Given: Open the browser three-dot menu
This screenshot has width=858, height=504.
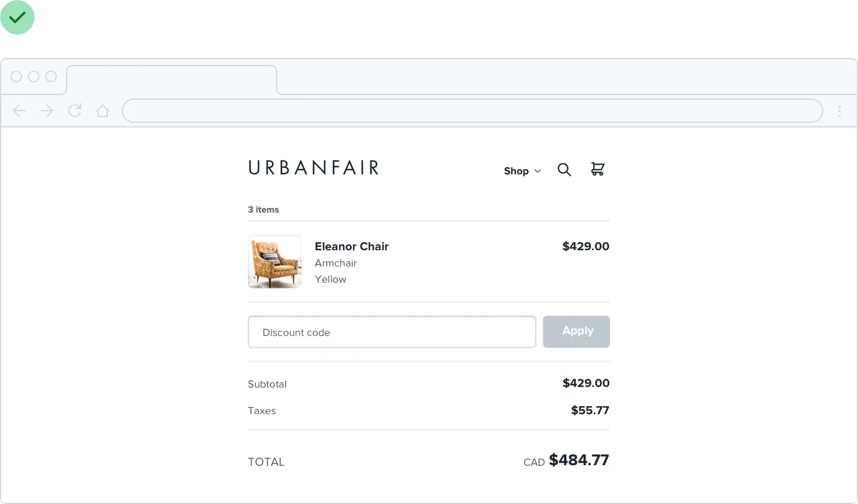Looking at the screenshot, I should point(839,111).
